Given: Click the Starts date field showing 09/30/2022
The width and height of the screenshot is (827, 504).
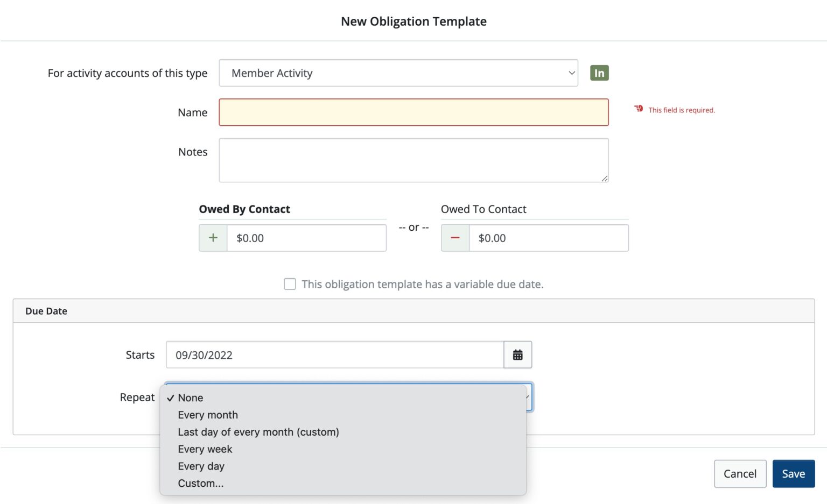Looking at the screenshot, I should (334, 354).
